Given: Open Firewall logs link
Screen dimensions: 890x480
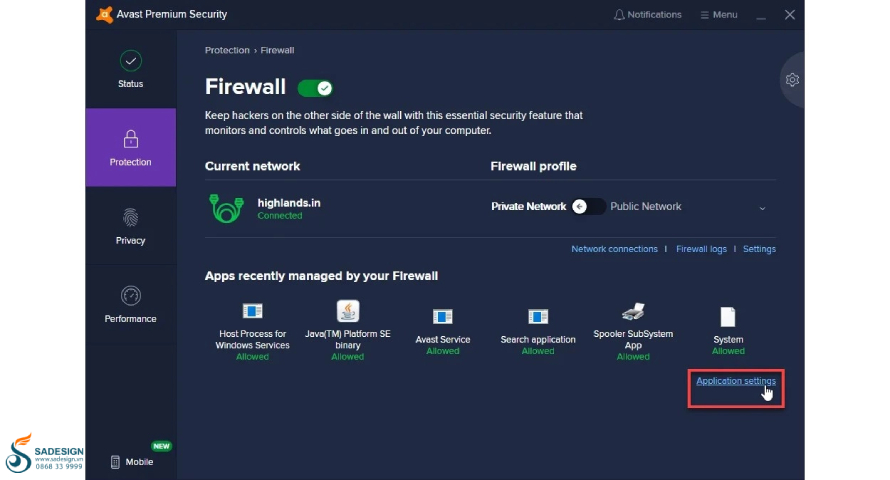Looking at the screenshot, I should (x=701, y=249).
